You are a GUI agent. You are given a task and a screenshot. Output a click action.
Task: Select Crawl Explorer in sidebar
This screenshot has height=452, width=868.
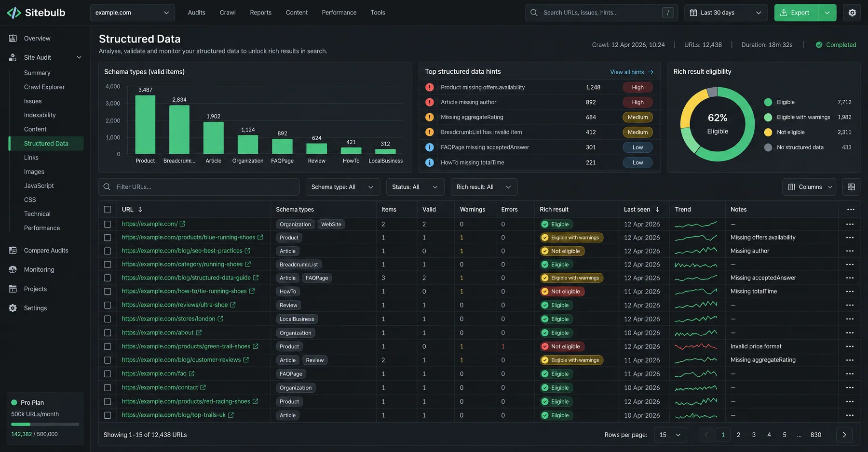[x=44, y=87]
